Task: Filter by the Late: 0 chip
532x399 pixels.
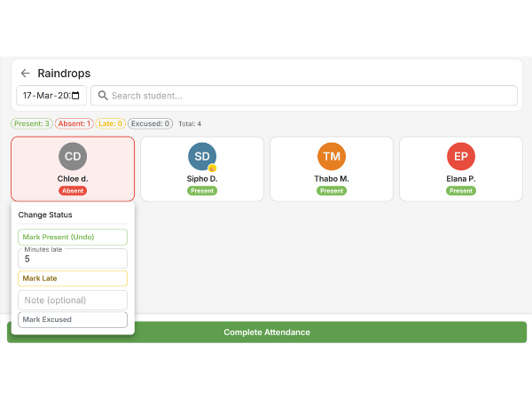Action: point(110,124)
